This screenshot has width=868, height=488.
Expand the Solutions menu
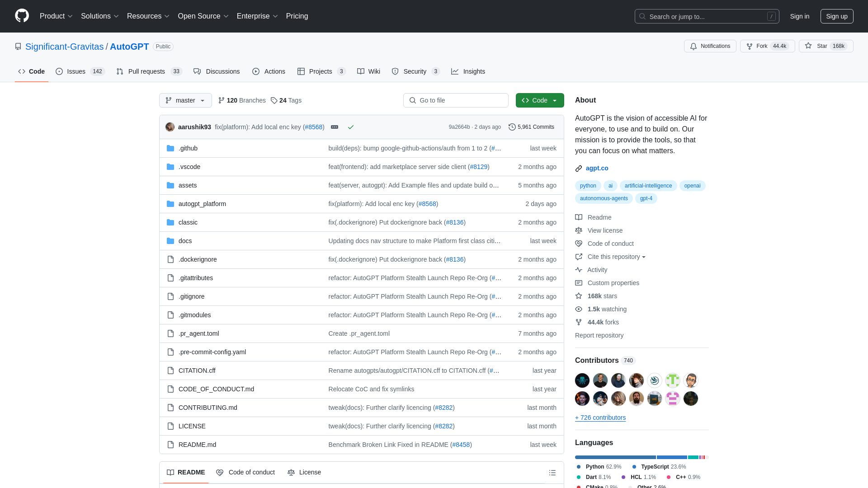[x=100, y=16]
